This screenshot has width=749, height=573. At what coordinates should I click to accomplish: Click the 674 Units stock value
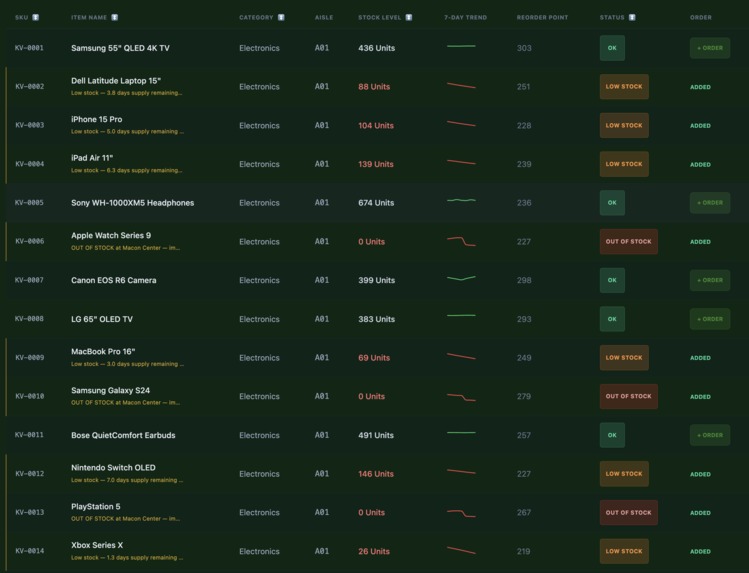[x=376, y=203]
